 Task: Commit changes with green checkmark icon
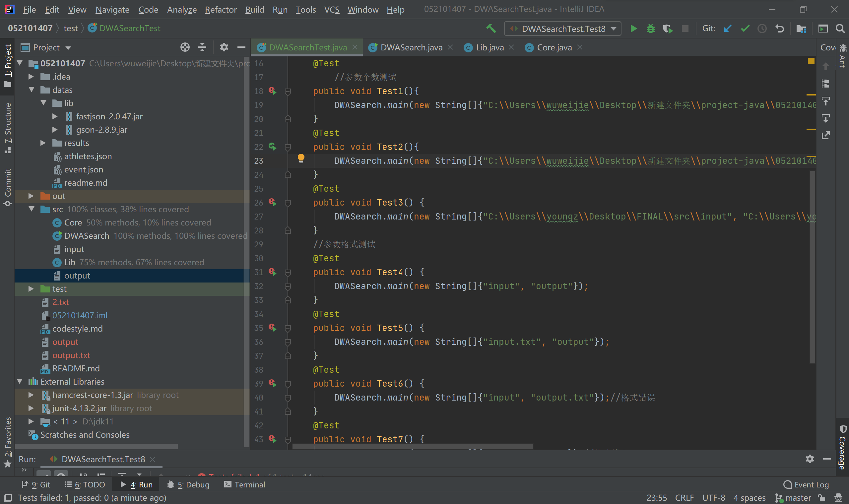pyautogui.click(x=745, y=29)
